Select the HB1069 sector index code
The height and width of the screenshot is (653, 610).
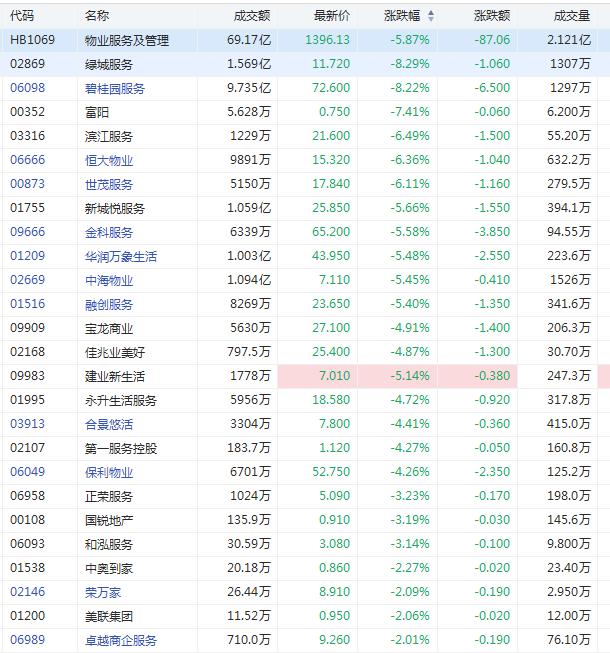[32, 40]
